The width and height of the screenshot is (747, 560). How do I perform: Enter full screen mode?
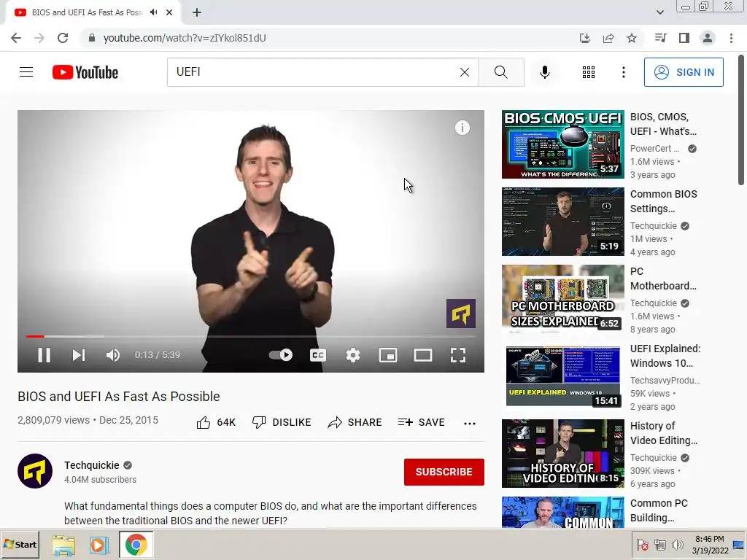[458, 355]
